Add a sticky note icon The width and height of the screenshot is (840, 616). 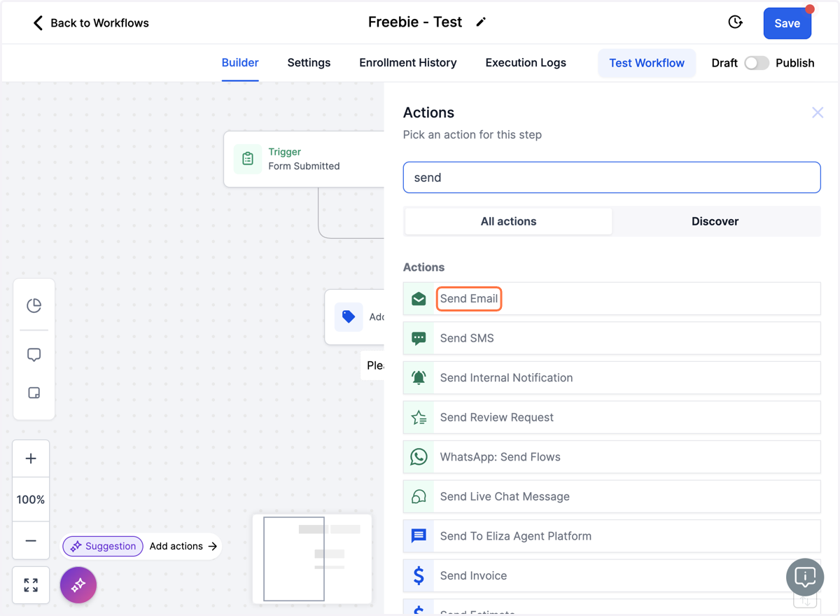coord(34,393)
